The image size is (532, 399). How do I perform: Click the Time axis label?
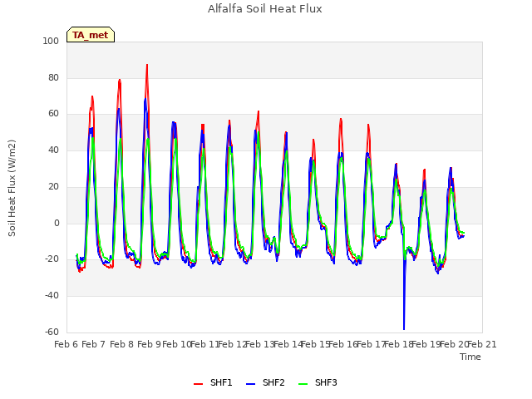pos(470,357)
